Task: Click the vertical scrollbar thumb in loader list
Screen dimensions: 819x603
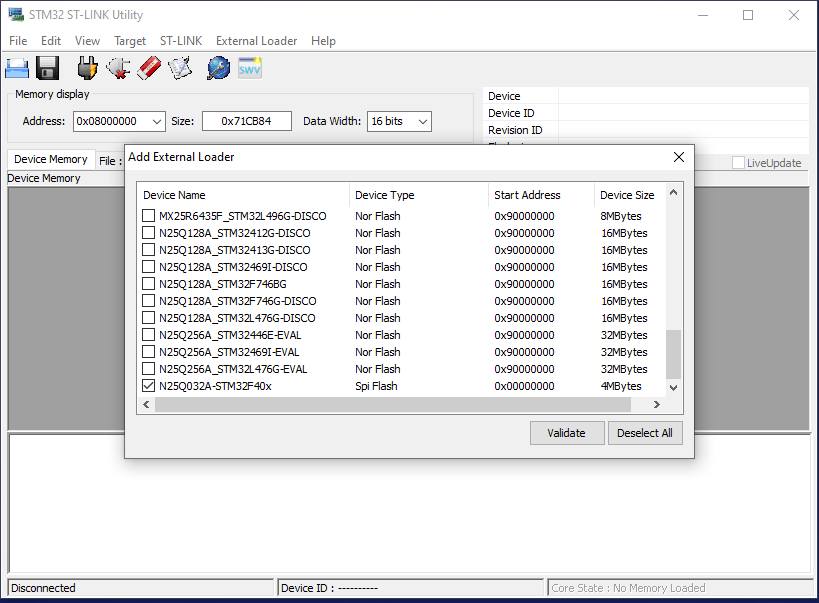Action: coord(673,354)
